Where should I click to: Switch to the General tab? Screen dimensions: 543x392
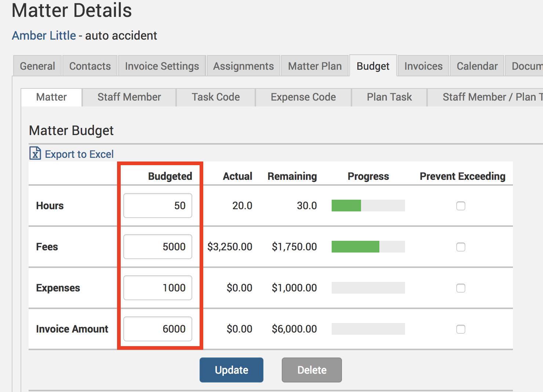pos(37,66)
